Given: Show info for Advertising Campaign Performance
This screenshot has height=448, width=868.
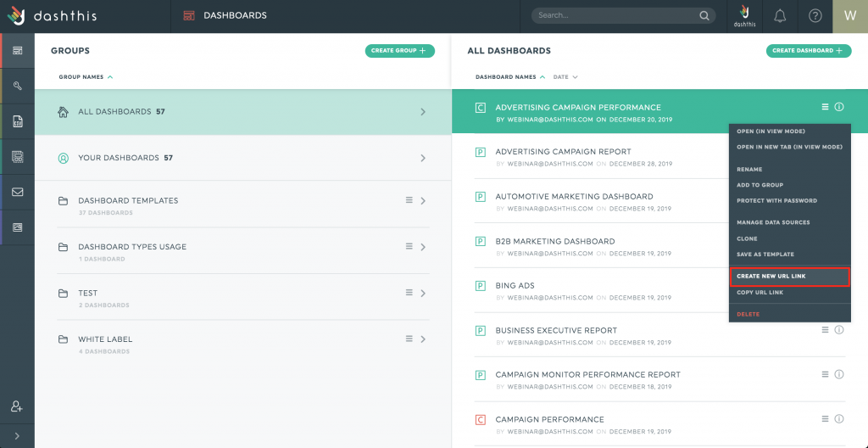Looking at the screenshot, I should 839,107.
